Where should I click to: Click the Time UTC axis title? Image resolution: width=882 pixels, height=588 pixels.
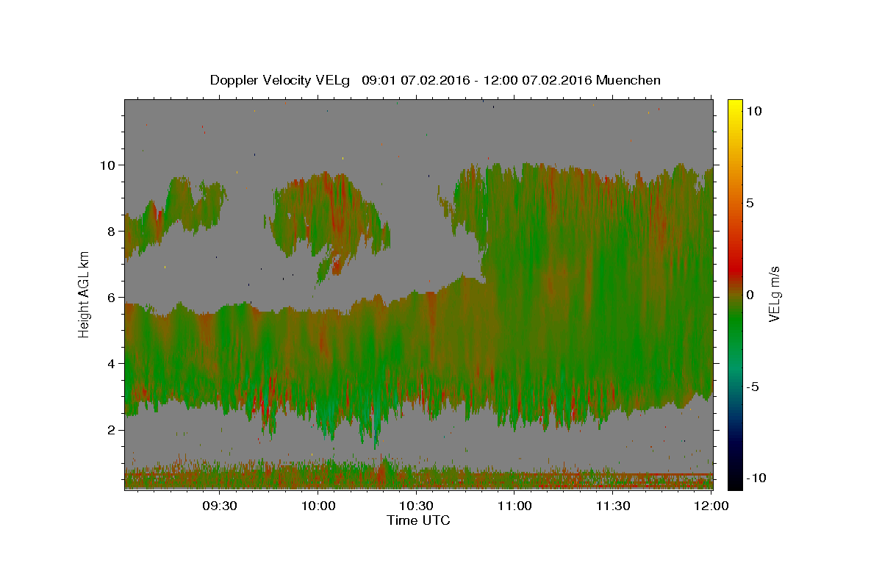click(418, 520)
